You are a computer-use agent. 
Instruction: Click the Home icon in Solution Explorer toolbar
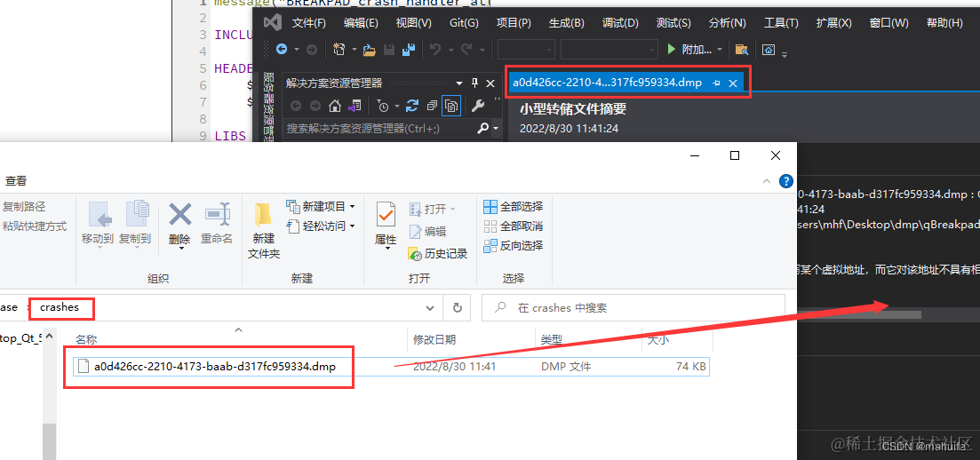(335, 106)
